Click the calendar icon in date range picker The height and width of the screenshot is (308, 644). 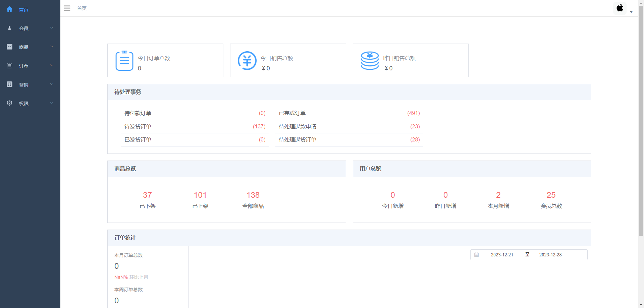click(476, 255)
